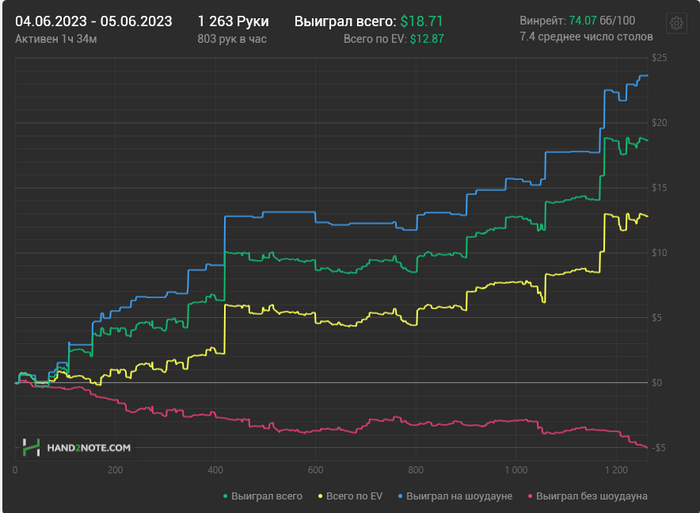Click the $25 y-axis label
This screenshot has width=700, height=513.
coord(659,58)
